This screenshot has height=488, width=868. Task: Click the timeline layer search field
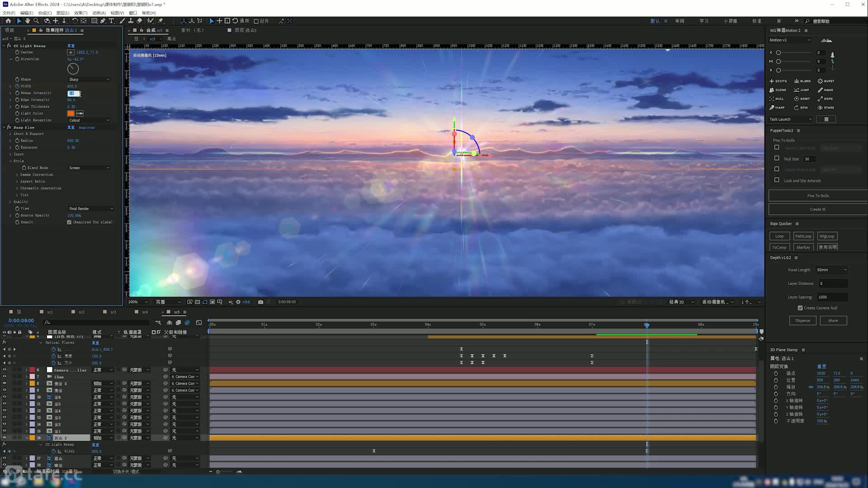97,323
